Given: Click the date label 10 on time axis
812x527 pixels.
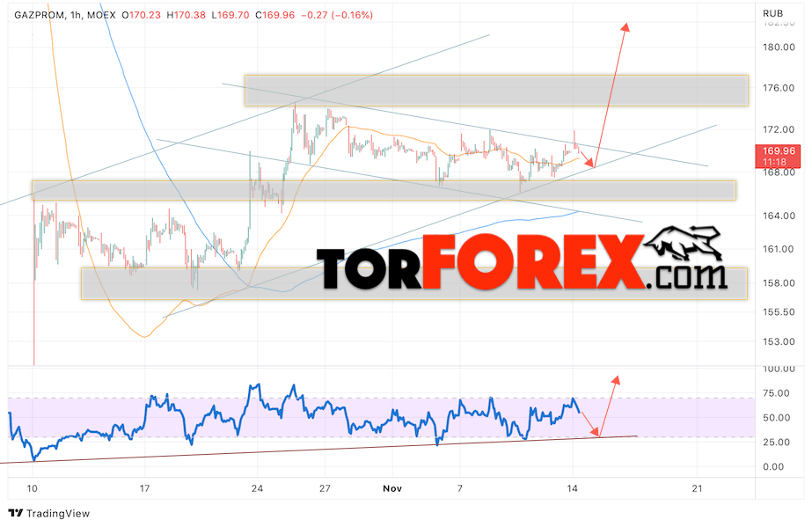Looking at the screenshot, I should click(x=32, y=488).
